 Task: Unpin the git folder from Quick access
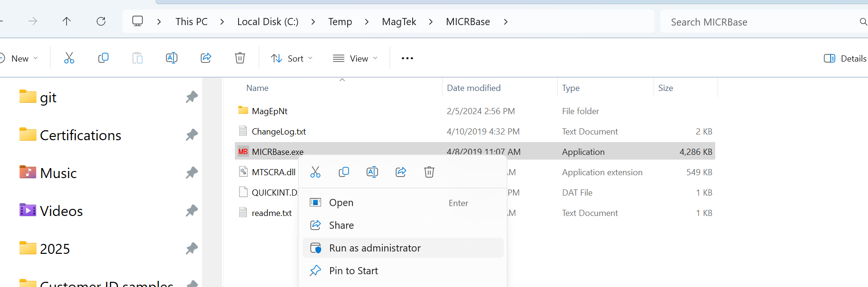pos(192,97)
